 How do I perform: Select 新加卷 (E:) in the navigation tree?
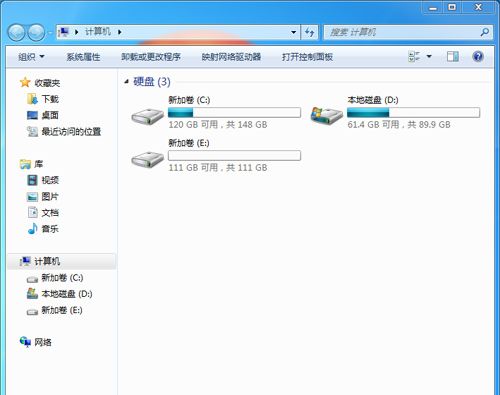coord(62,310)
